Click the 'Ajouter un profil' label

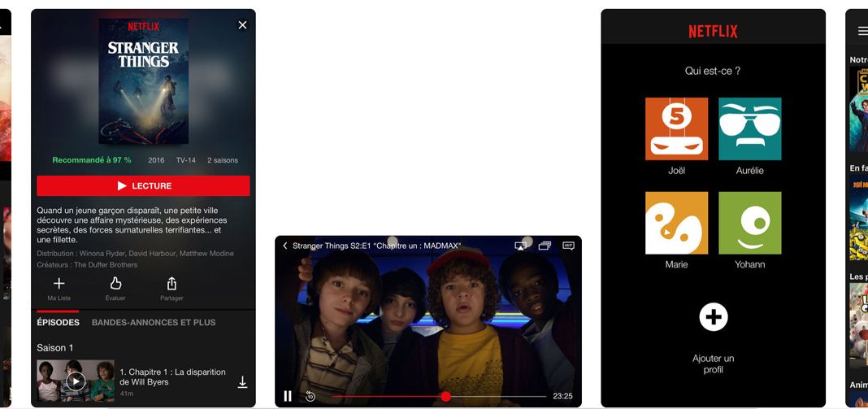pos(713,364)
